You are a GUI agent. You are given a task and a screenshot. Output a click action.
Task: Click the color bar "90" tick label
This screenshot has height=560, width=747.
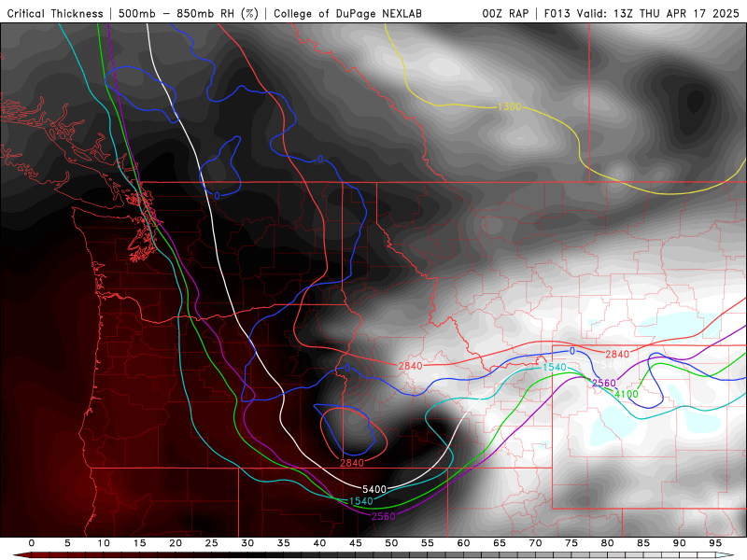(680, 543)
